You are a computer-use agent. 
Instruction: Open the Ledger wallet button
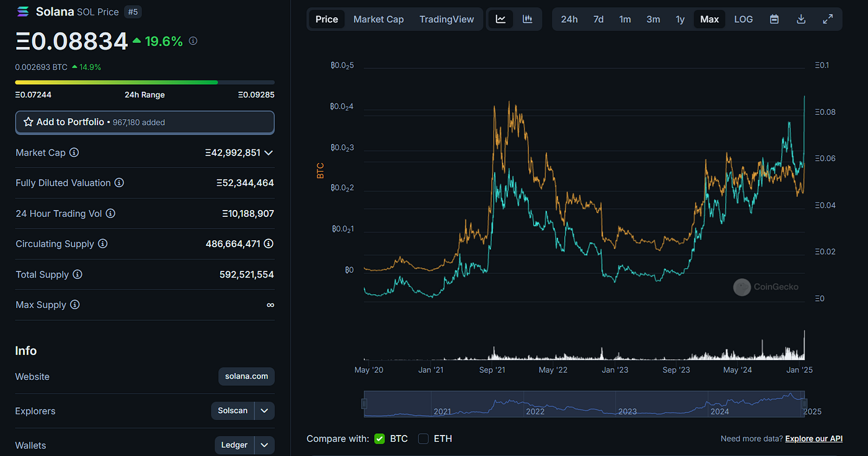pos(234,445)
